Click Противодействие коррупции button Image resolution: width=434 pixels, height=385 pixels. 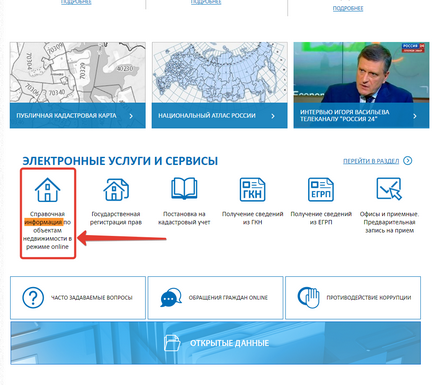pos(353,298)
